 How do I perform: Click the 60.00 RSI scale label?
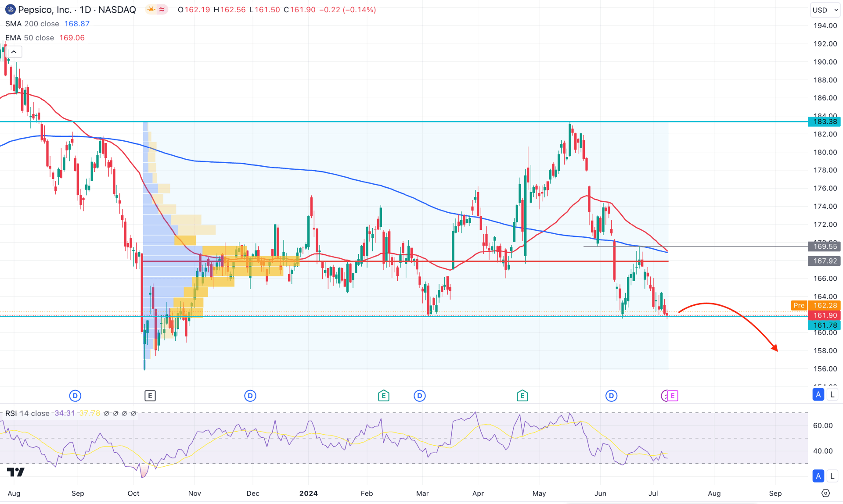tap(823, 425)
